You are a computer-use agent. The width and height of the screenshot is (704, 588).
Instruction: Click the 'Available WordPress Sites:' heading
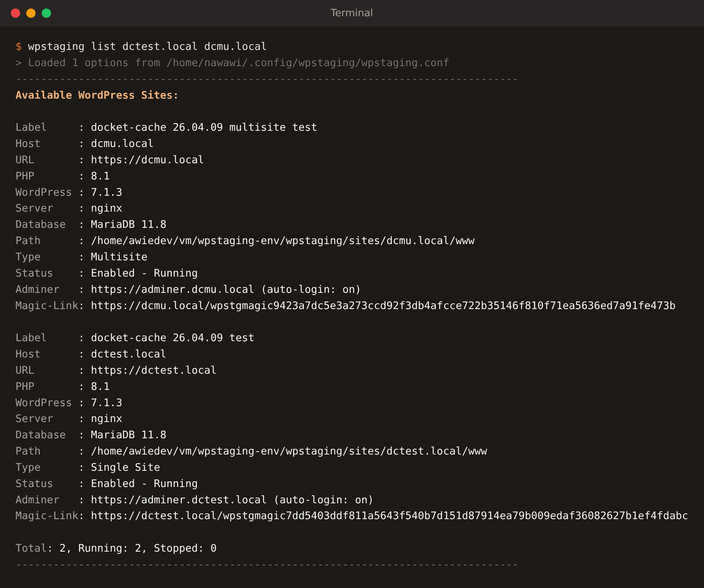(x=97, y=95)
